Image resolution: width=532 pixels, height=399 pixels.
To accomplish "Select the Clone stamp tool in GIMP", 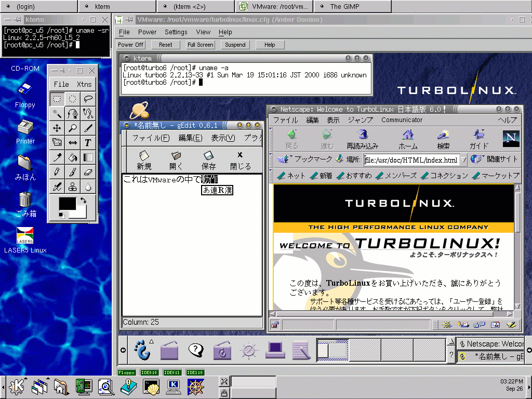I will pos(72,187).
